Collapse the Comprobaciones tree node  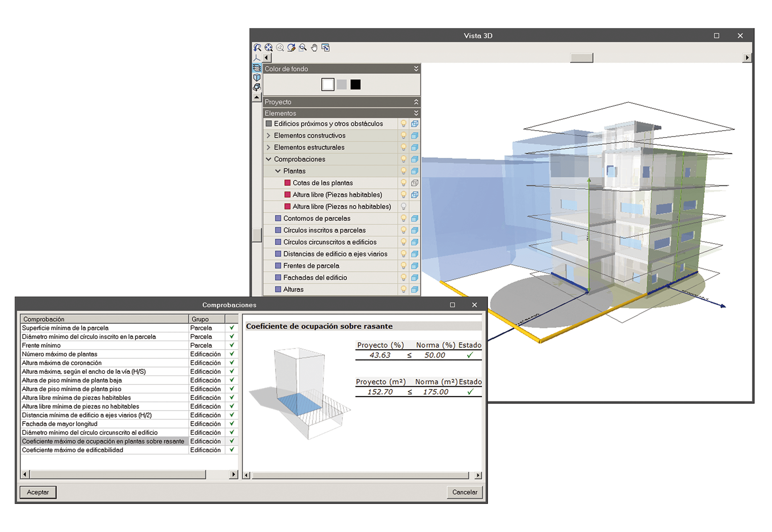pos(268,159)
